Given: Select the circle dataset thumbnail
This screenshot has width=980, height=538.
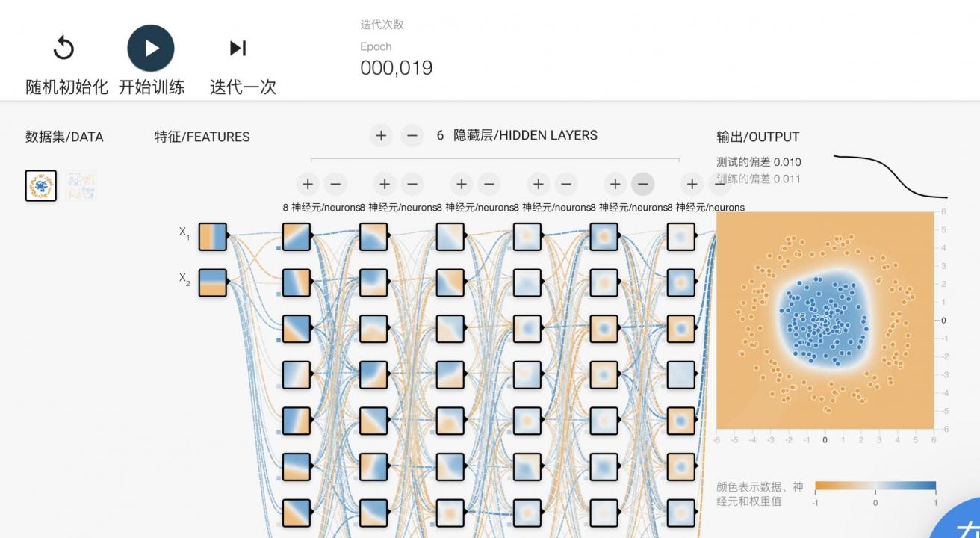Looking at the screenshot, I should 40,185.
